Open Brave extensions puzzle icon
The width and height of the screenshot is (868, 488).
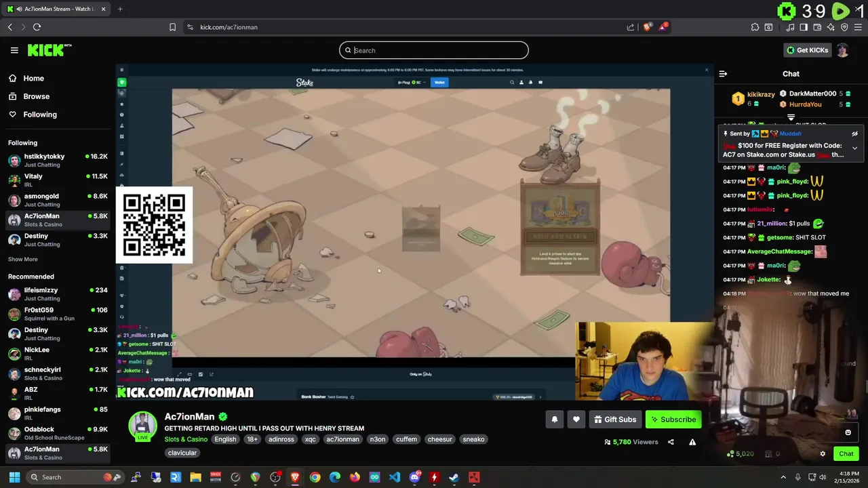(755, 27)
